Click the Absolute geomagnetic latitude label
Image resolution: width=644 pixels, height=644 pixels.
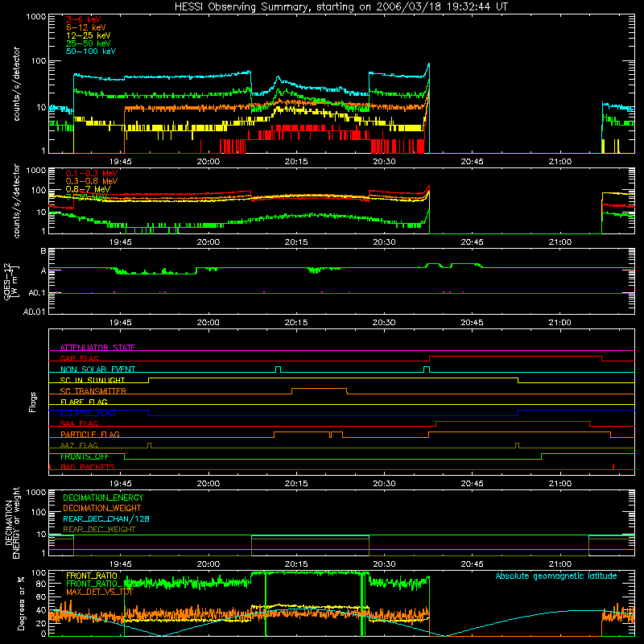pyautogui.click(x=556, y=576)
